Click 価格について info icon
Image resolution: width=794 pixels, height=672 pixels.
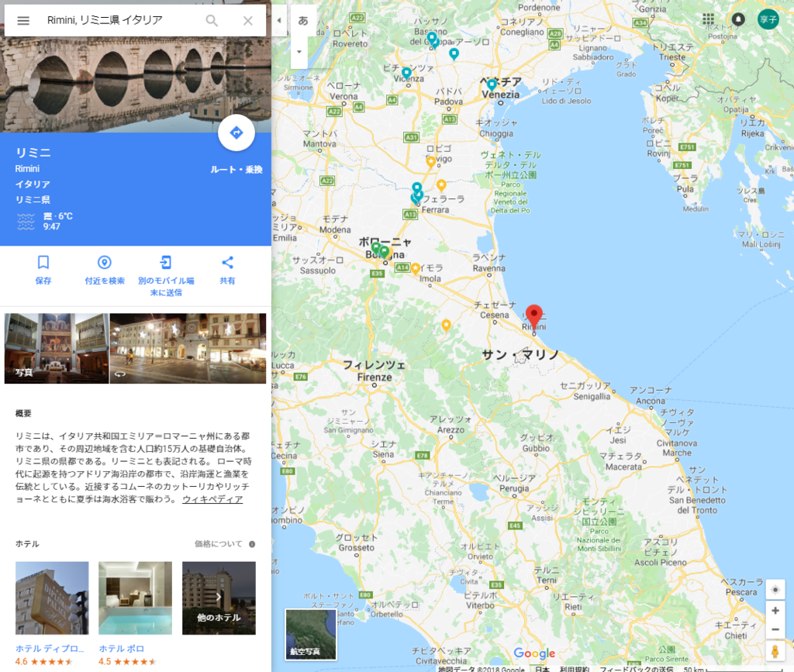(252, 544)
